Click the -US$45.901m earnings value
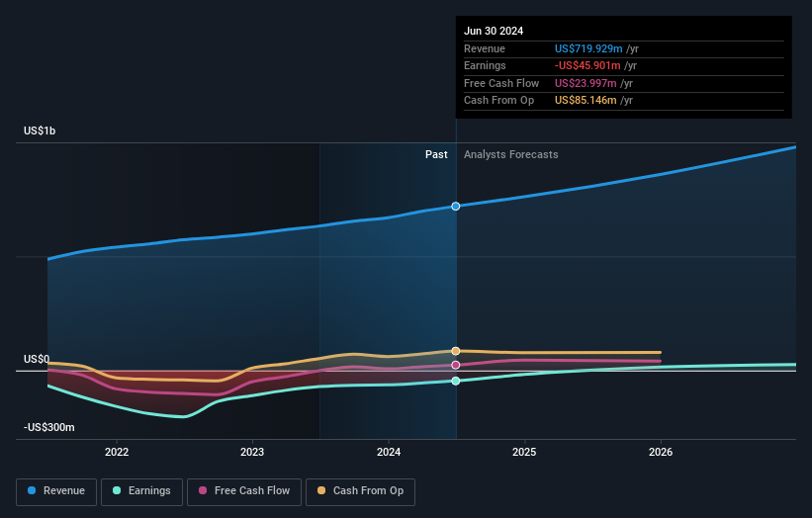Image resolution: width=812 pixels, height=518 pixels. point(587,65)
